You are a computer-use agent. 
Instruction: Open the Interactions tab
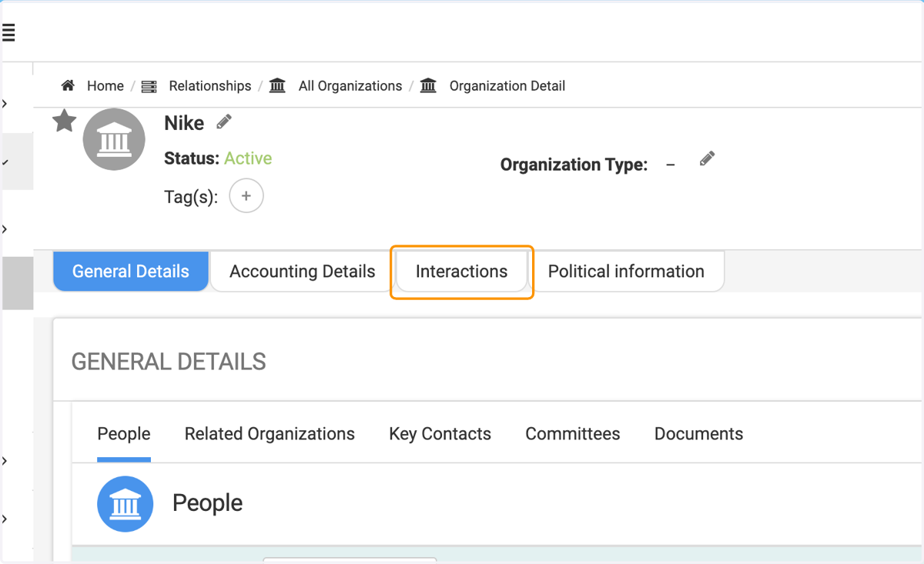pyautogui.click(x=462, y=272)
